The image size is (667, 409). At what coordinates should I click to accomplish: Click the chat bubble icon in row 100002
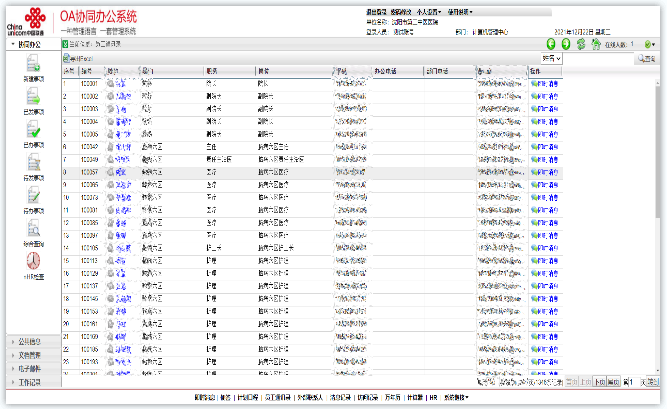(x=534, y=97)
